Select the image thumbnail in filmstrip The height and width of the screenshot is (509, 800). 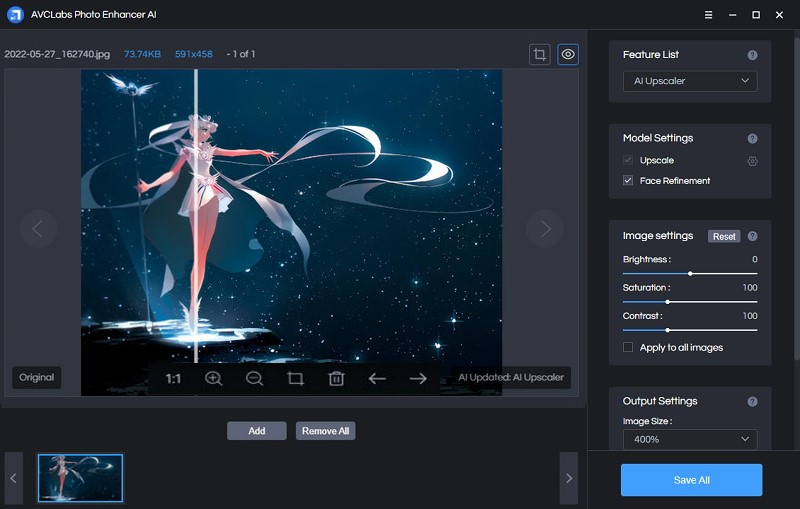tap(80, 478)
